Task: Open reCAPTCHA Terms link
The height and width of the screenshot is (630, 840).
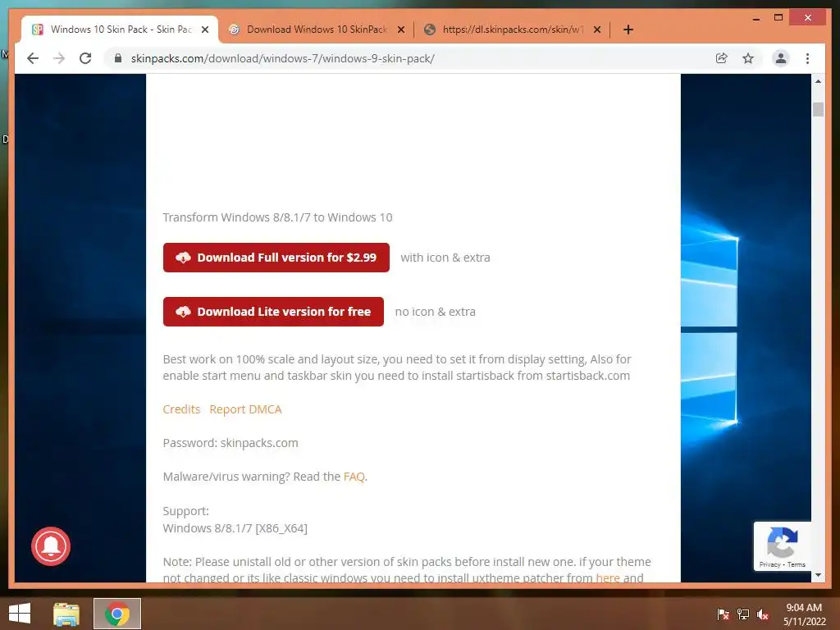Action: click(796, 564)
